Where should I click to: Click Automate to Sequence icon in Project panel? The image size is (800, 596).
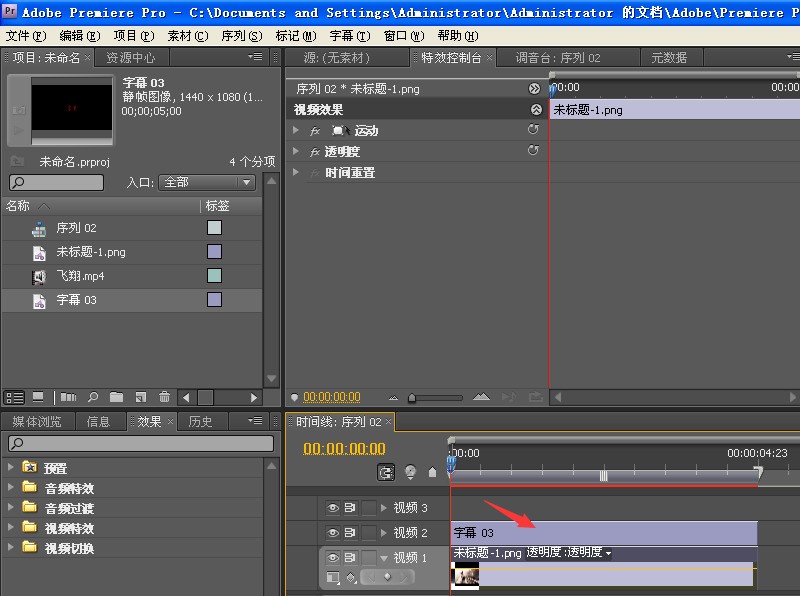click(69, 397)
